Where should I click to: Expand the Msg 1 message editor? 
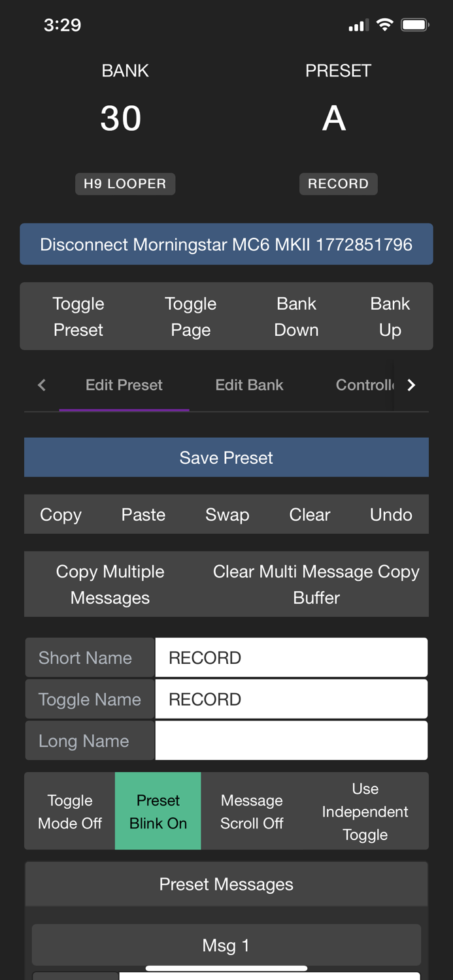[x=226, y=945]
